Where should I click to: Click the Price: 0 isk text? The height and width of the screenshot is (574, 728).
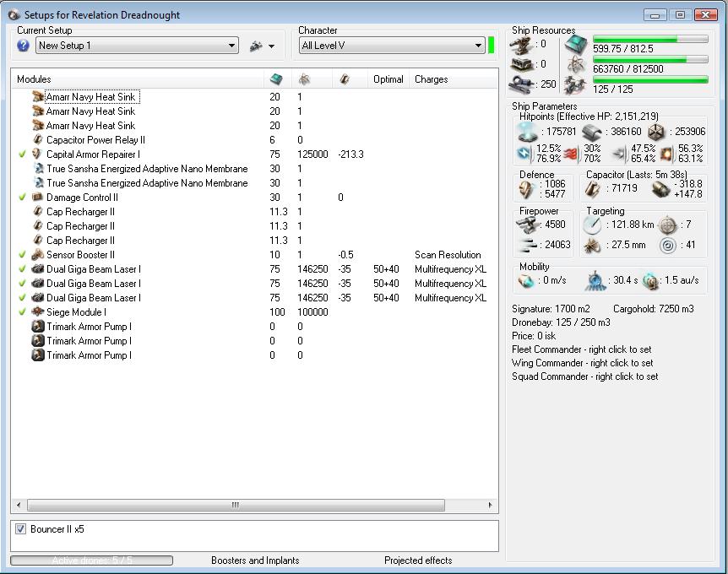[x=534, y=336]
